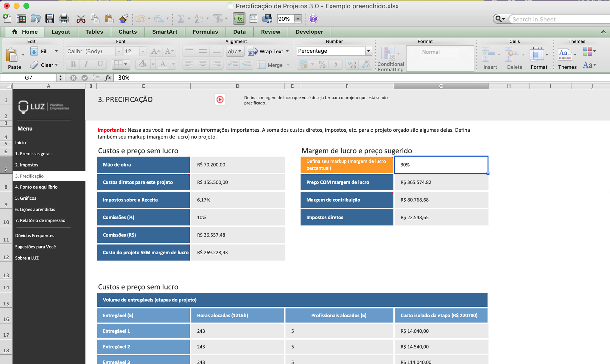Open the Charts ribbon tab
610x364 pixels.
127,32
